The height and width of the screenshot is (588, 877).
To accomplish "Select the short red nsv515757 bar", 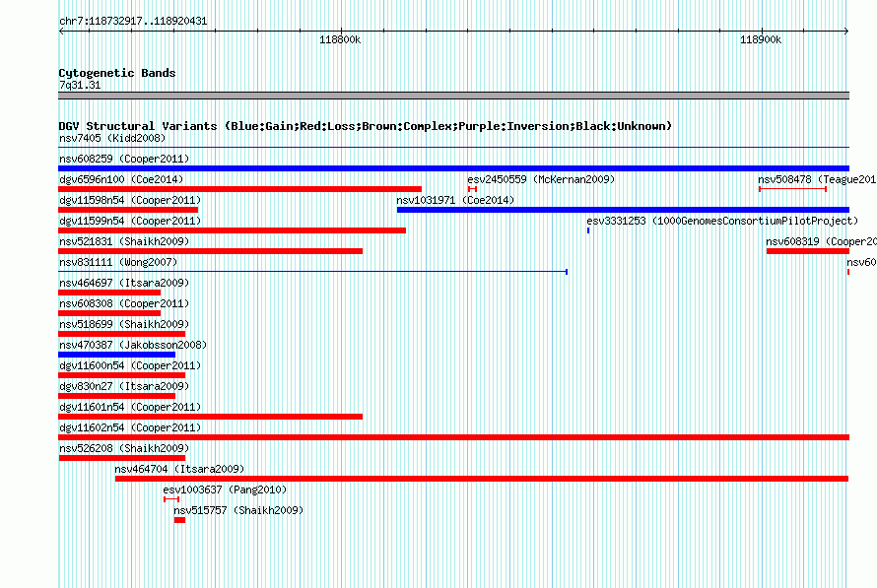I will [179, 520].
